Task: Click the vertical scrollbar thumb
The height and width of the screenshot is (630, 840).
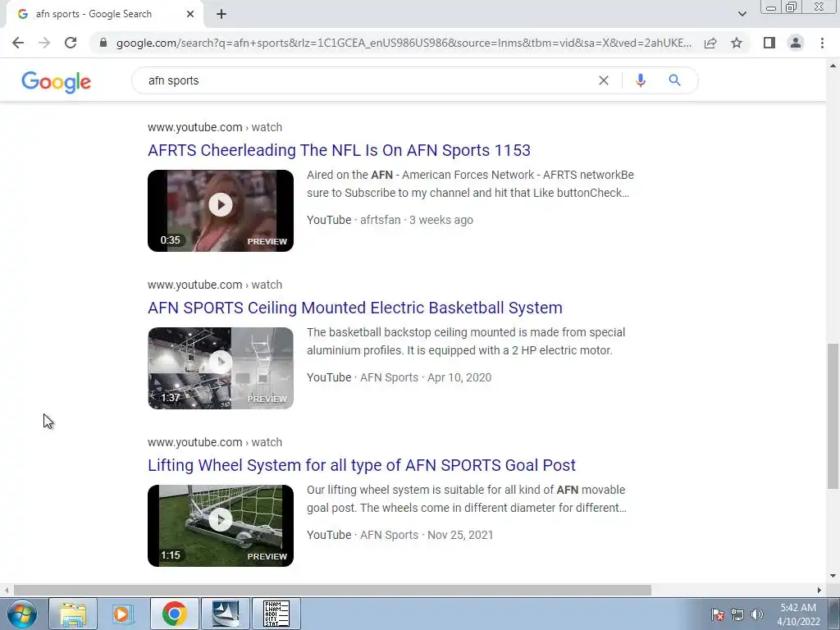Action: coord(833,416)
